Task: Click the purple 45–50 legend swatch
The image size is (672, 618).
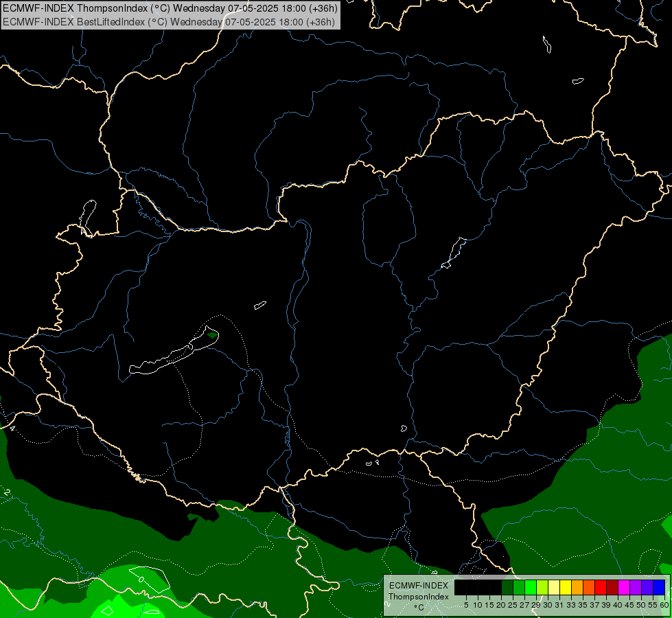Action: 636,587
